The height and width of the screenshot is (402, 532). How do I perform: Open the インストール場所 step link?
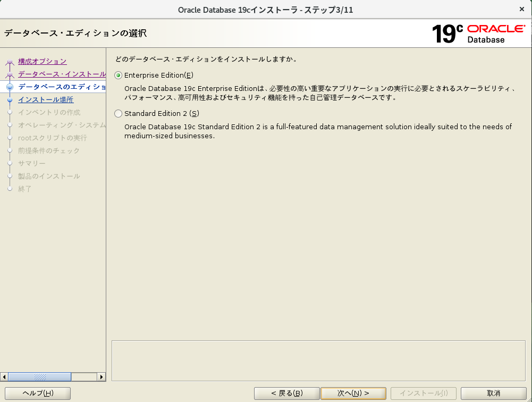pyautogui.click(x=46, y=100)
